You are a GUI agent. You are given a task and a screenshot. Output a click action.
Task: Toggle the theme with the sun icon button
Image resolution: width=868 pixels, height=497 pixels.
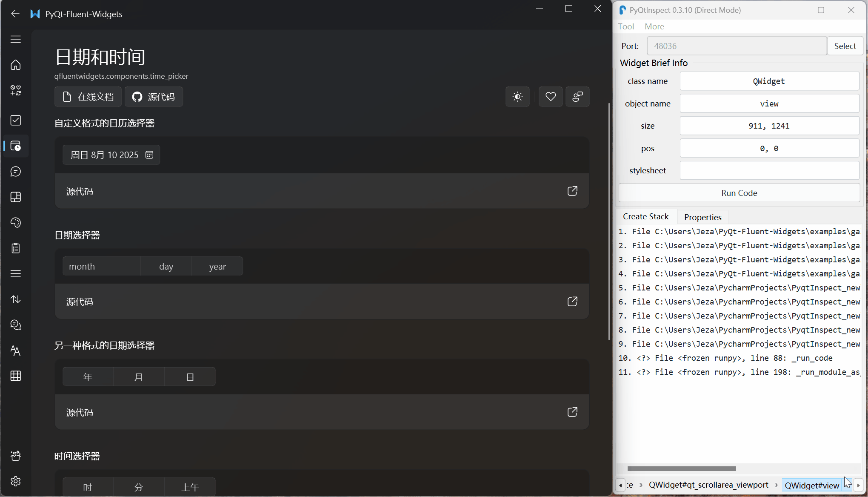[517, 97]
